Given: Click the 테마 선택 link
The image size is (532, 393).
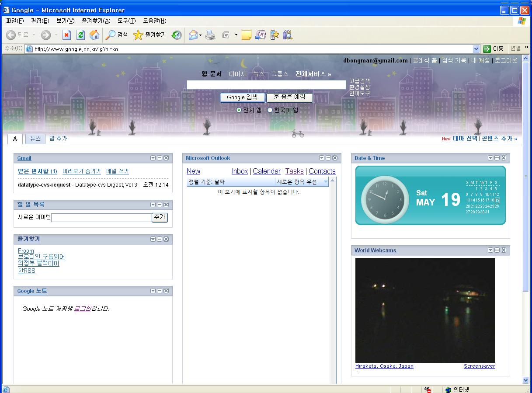Looking at the screenshot, I should (465, 139).
